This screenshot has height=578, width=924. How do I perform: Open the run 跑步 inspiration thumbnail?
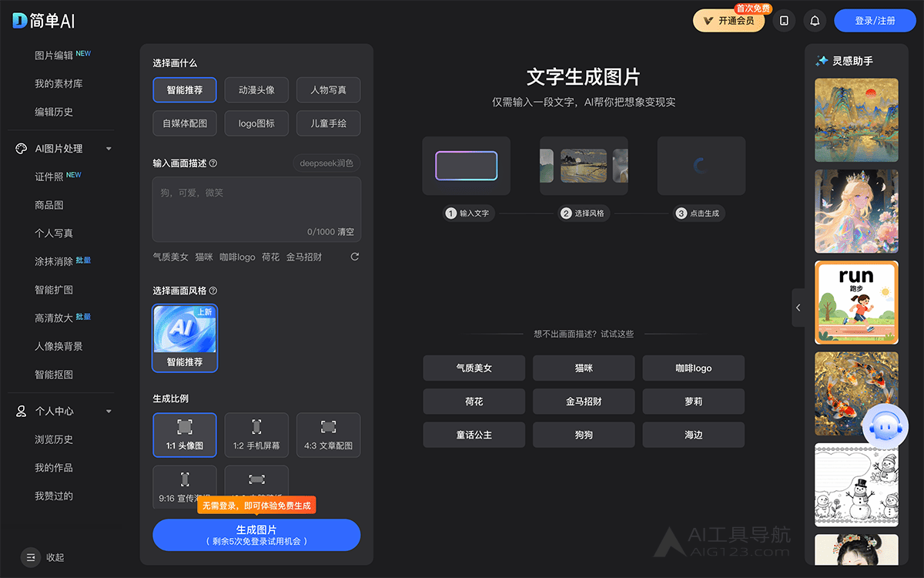[856, 302]
